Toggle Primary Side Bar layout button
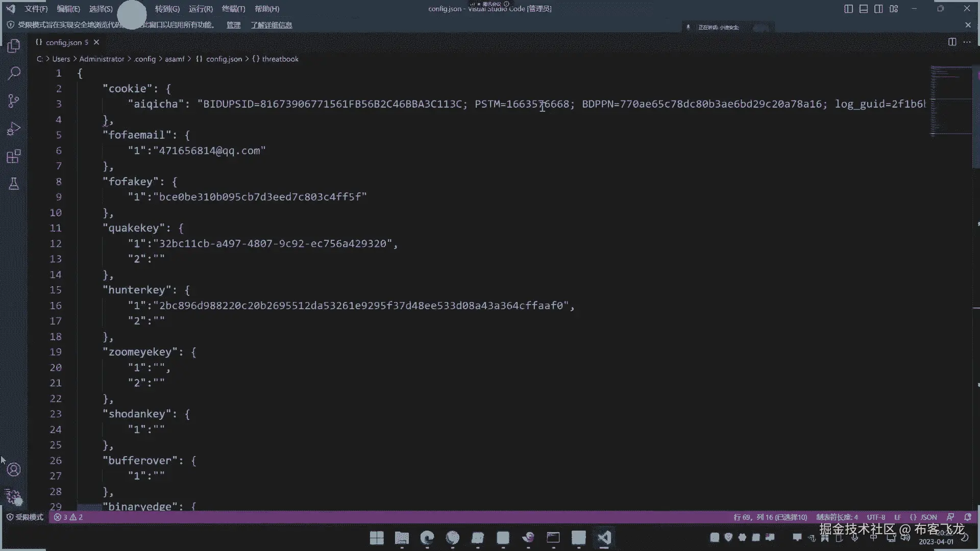 (848, 9)
